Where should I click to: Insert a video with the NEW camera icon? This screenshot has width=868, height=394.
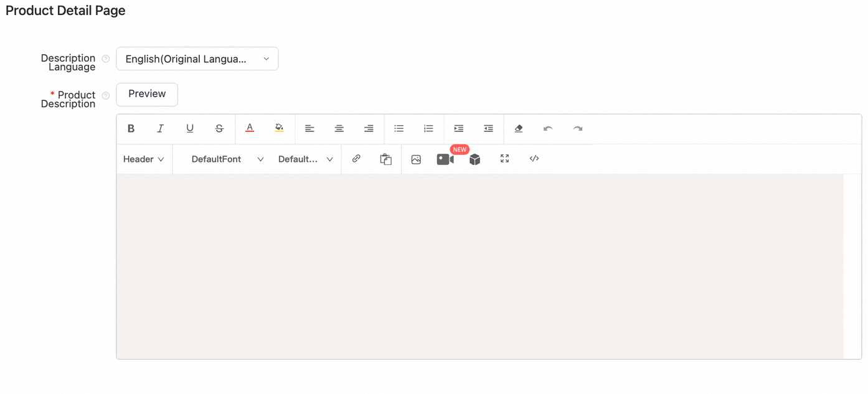445,159
